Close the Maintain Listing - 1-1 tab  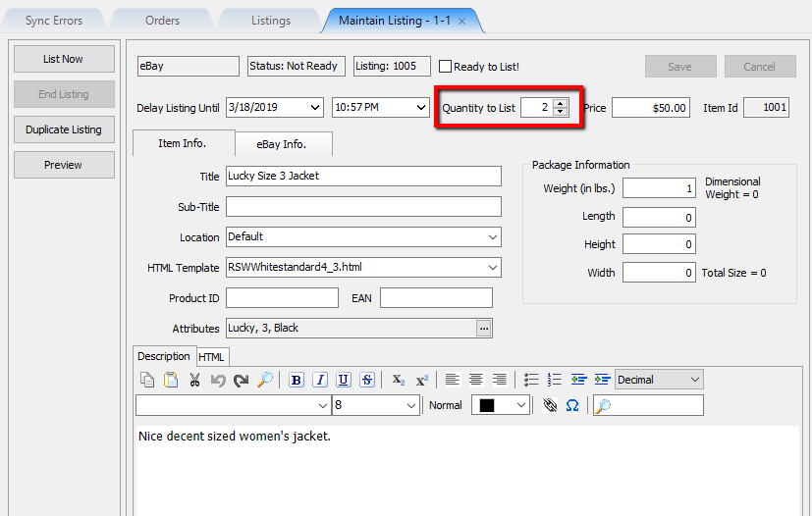click(461, 22)
